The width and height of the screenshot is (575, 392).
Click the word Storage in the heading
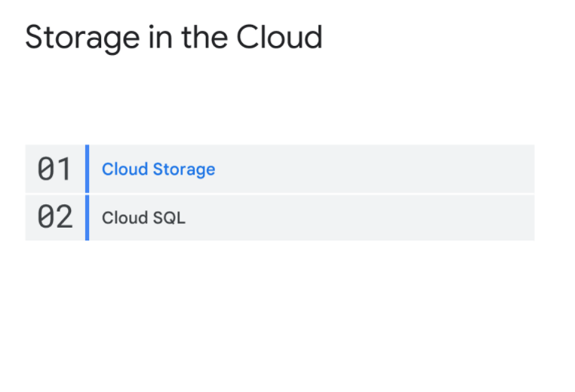[82, 38]
